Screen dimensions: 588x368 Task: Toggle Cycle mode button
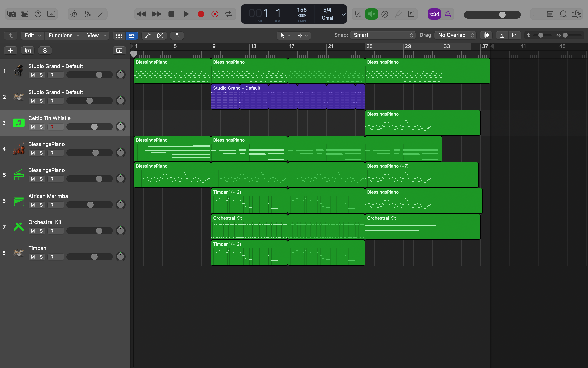point(229,14)
